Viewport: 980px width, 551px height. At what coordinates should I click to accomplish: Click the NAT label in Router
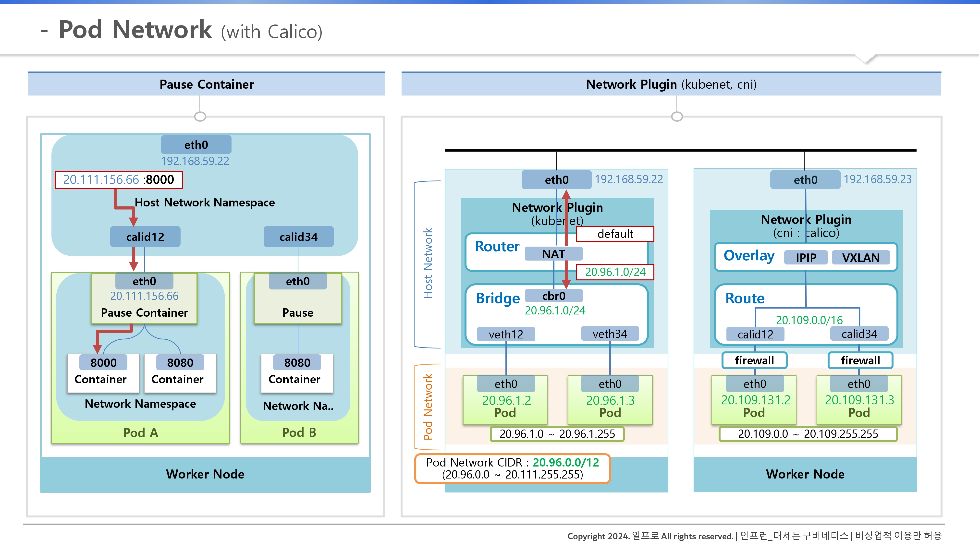tap(553, 254)
